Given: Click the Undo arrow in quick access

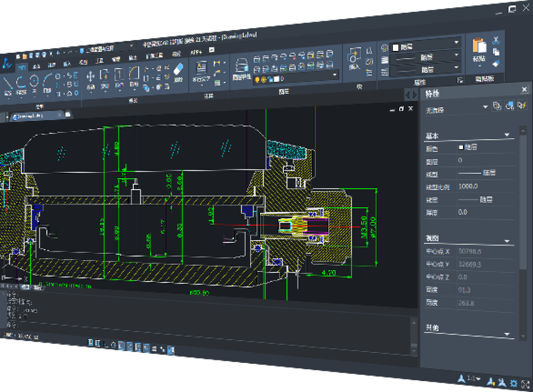Looking at the screenshot, I should (x=58, y=53).
